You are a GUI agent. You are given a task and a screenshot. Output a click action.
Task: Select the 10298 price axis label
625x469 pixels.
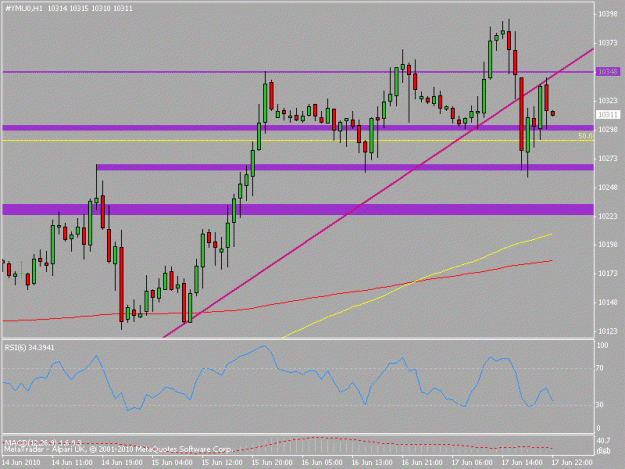pos(608,130)
